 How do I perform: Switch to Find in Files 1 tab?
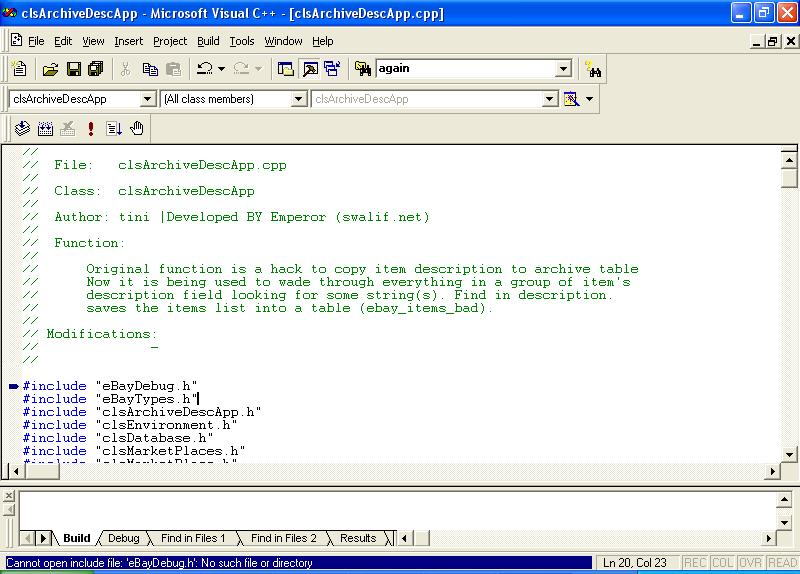(x=193, y=538)
